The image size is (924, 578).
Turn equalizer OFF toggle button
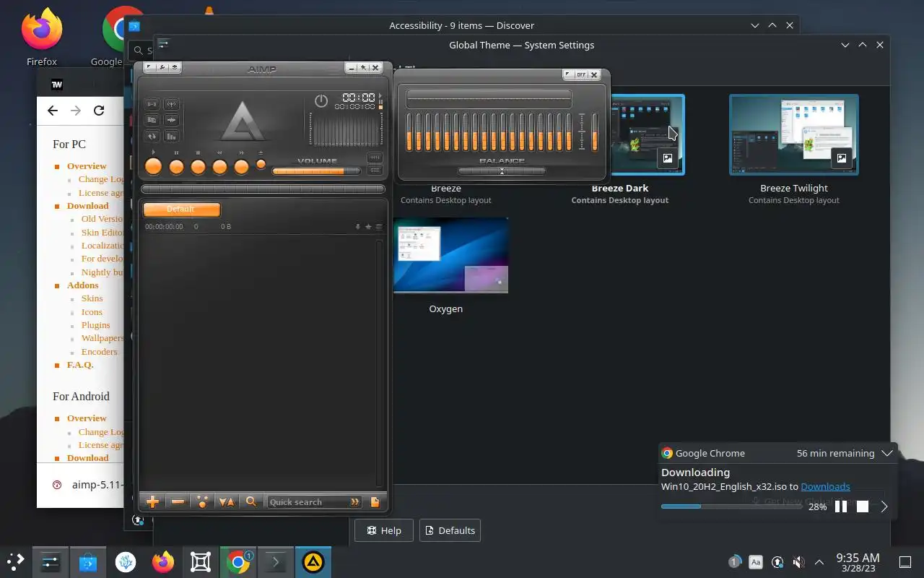[x=580, y=74]
